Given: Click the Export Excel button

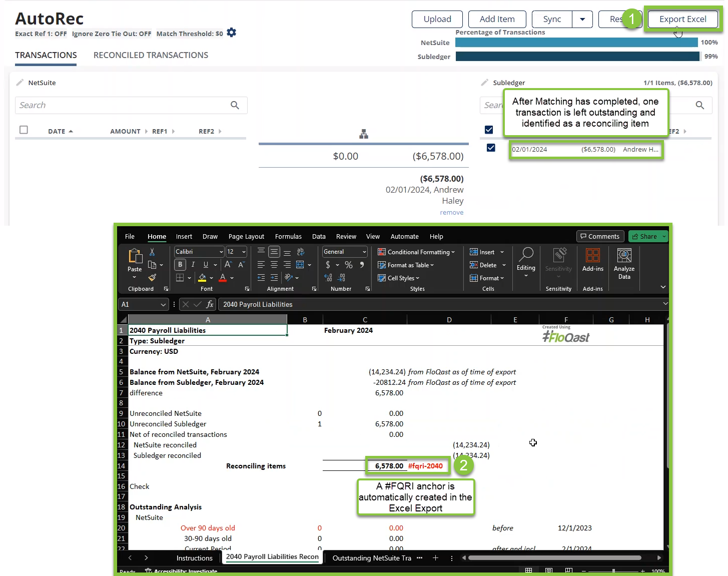Looking at the screenshot, I should coord(682,20).
